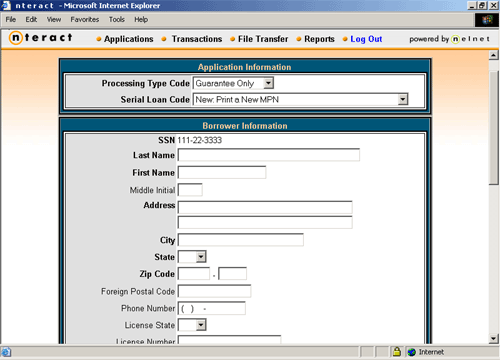This screenshot has height=360, width=500.
Task: Click the page icon in status bar
Action: click(6, 352)
